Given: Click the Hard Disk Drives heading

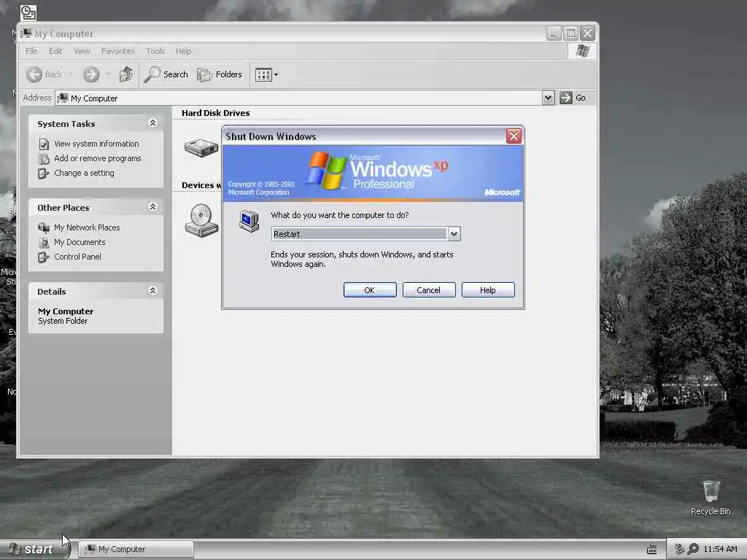Looking at the screenshot, I should tap(216, 113).
